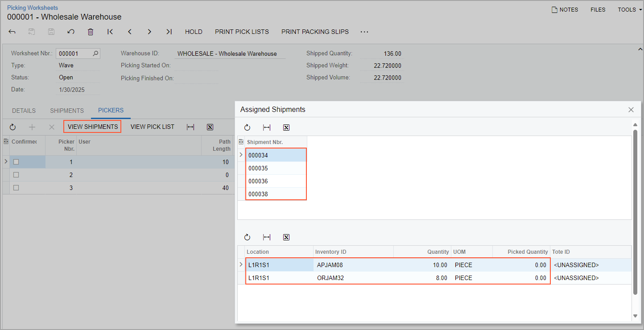Screen dimensions: 644x330
Task: Click the Delete trash icon in toolbar
Action: click(x=91, y=32)
